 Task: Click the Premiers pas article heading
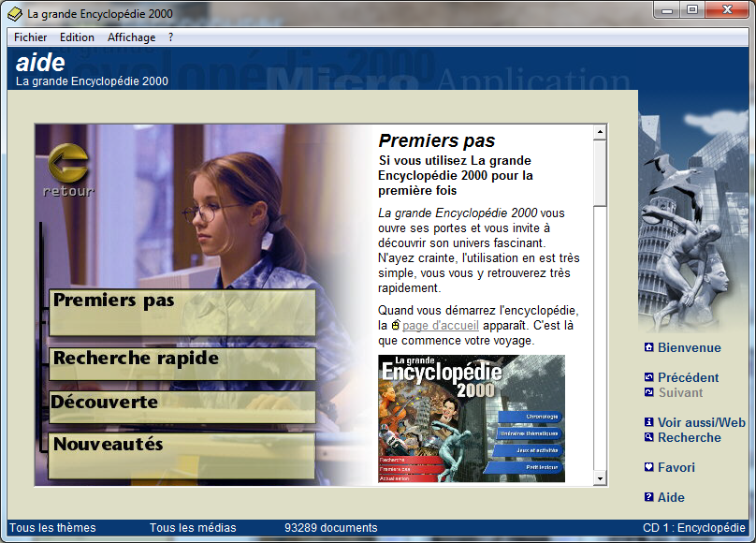437,140
